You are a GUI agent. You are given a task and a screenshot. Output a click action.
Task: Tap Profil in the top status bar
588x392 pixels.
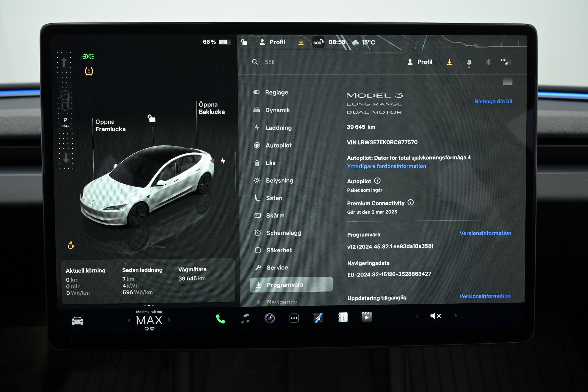tap(272, 42)
